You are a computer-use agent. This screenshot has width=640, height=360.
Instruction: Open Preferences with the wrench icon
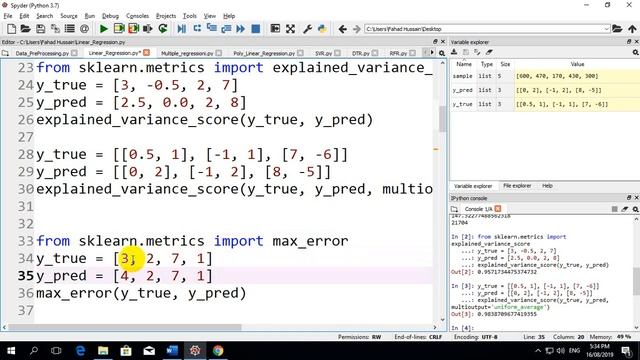click(x=307, y=29)
